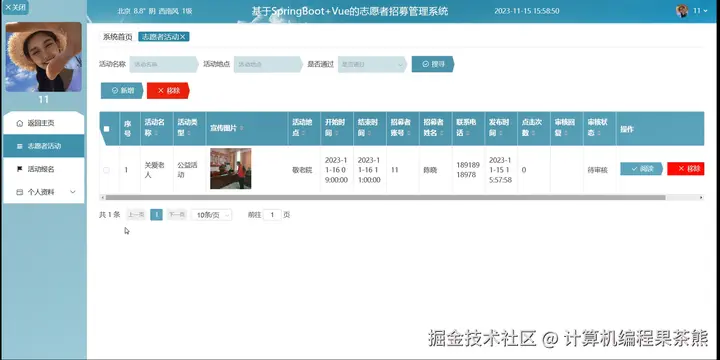The width and height of the screenshot is (720, 360).
Task: Click the 返回主页 sidebar menu item
Action: click(43, 123)
